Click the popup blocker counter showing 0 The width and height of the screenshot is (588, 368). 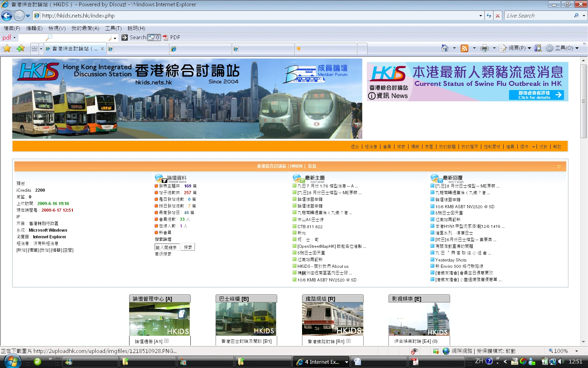click(154, 38)
